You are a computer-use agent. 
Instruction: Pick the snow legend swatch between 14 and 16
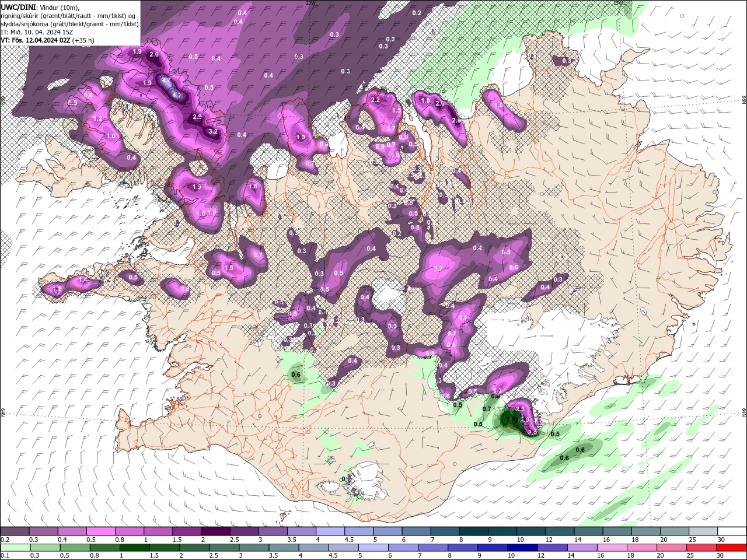point(588,531)
